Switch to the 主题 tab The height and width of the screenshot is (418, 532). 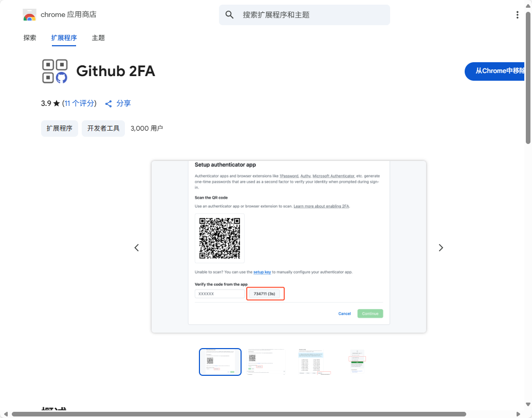98,38
